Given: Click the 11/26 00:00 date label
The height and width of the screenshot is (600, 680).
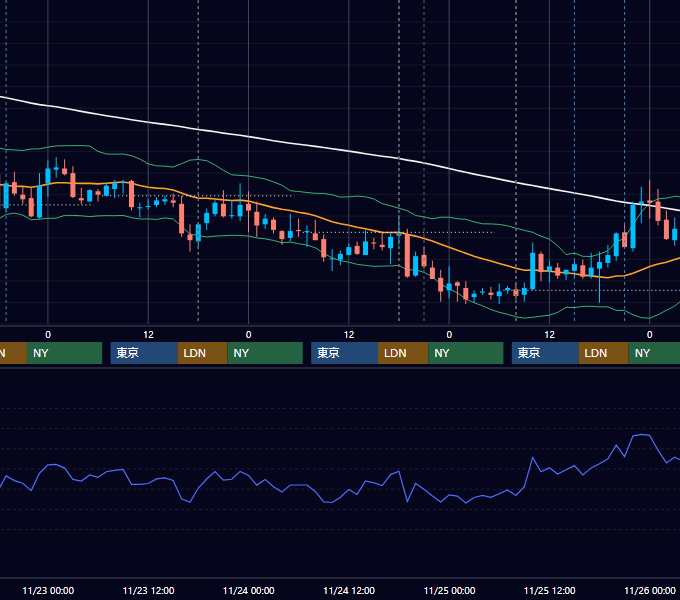Looking at the screenshot, I should (650, 590).
